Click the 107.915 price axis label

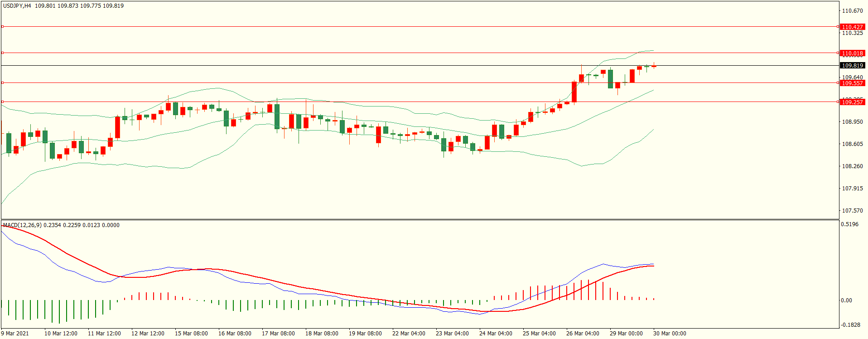pos(852,189)
